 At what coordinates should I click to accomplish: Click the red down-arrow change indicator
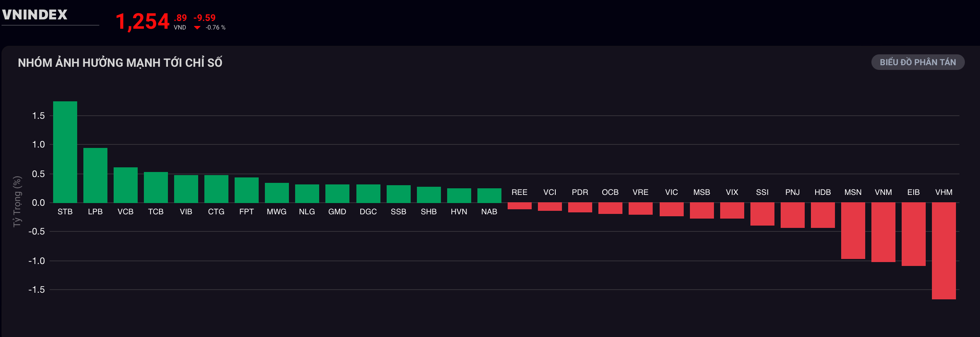tap(197, 28)
